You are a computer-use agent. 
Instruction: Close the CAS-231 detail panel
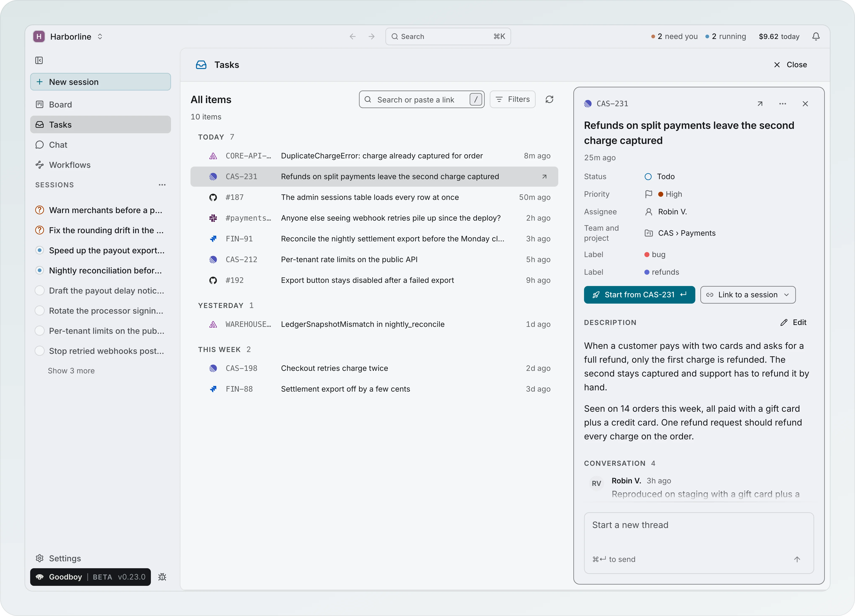pyautogui.click(x=805, y=104)
